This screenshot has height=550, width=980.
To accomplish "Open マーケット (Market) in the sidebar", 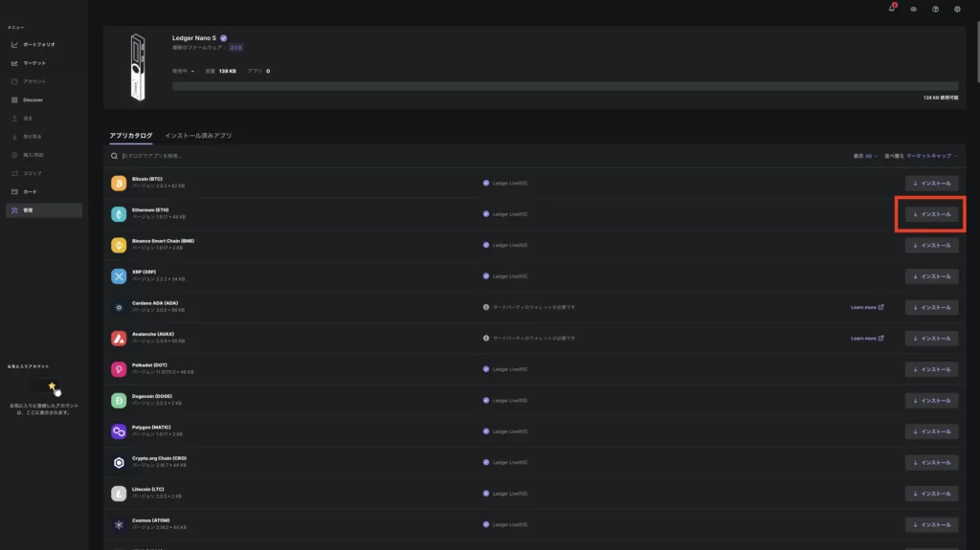I will click(30, 63).
